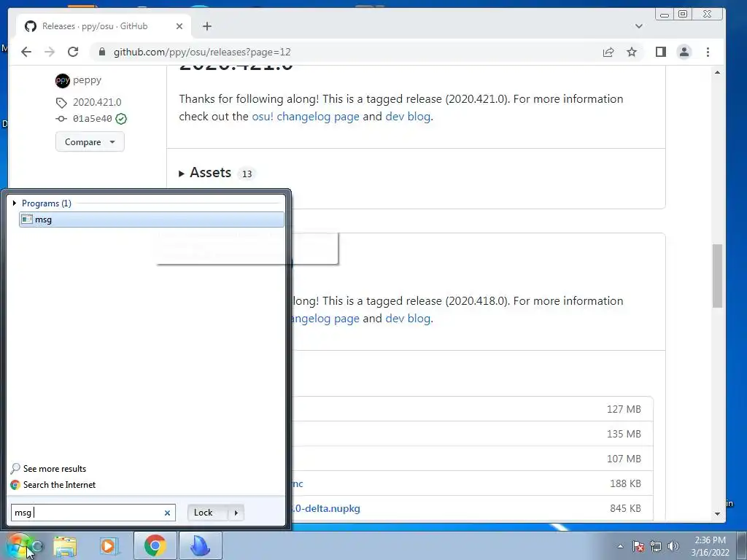Click the Chrome forward arrow
Viewport: 747px width, 560px height.
pyautogui.click(x=50, y=52)
